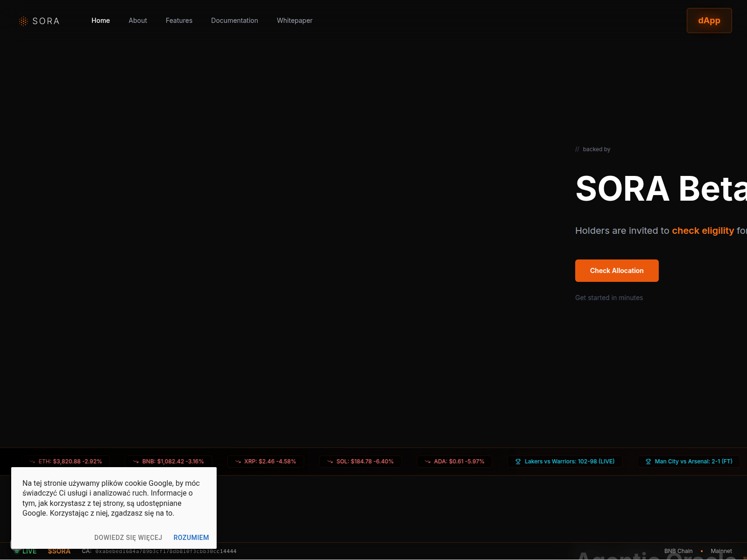The height and width of the screenshot is (560, 747).
Task: Click the 'check eligility' highlighted link text
Action: coord(703,231)
